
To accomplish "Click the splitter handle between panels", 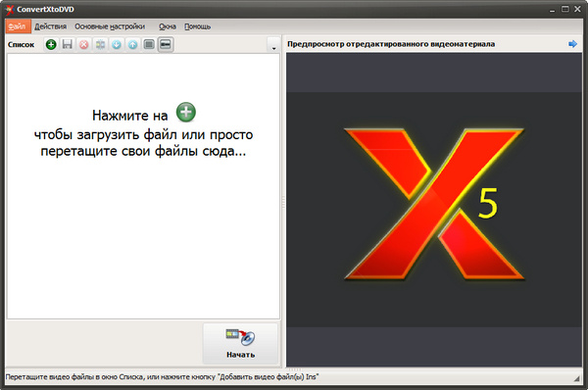I will pyautogui.click(x=283, y=203).
